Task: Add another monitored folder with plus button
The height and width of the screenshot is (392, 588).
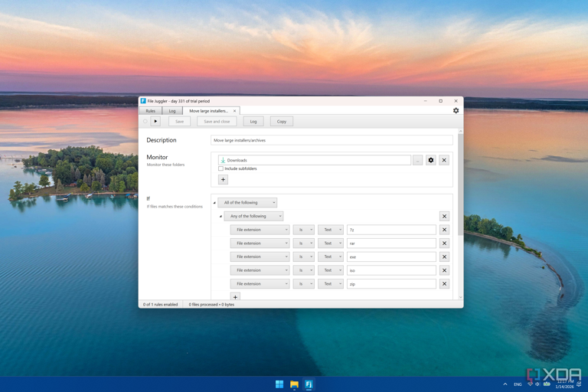Action: [223, 180]
